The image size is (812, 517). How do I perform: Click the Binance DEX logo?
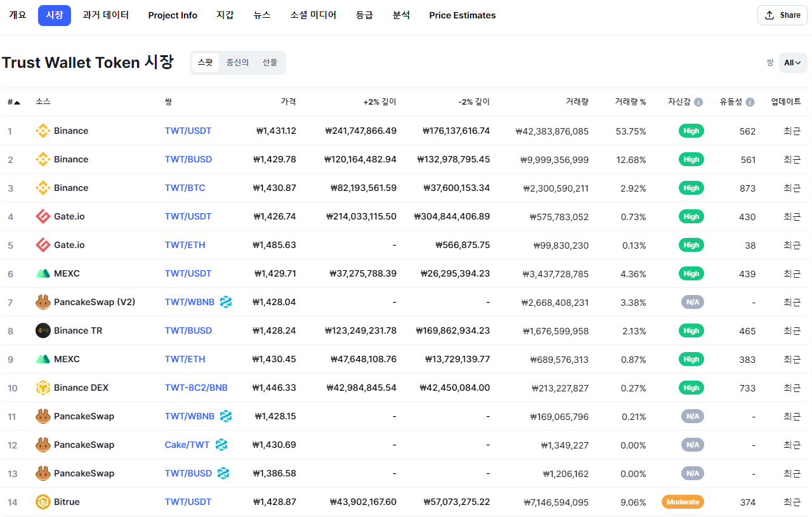43,388
